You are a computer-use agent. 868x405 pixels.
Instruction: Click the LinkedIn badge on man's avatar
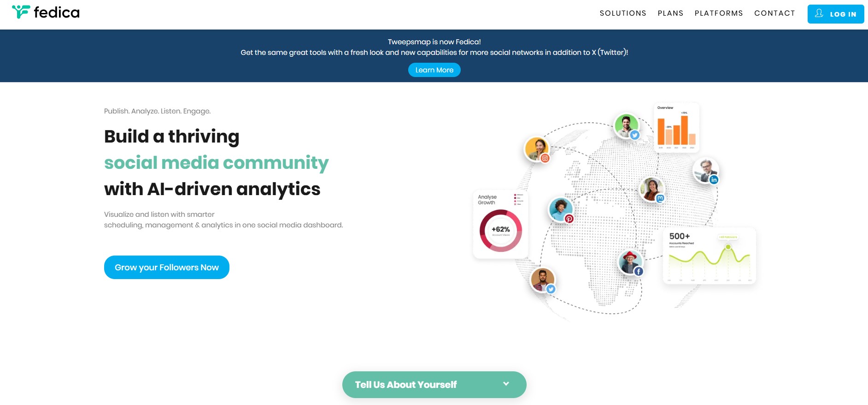click(x=714, y=180)
